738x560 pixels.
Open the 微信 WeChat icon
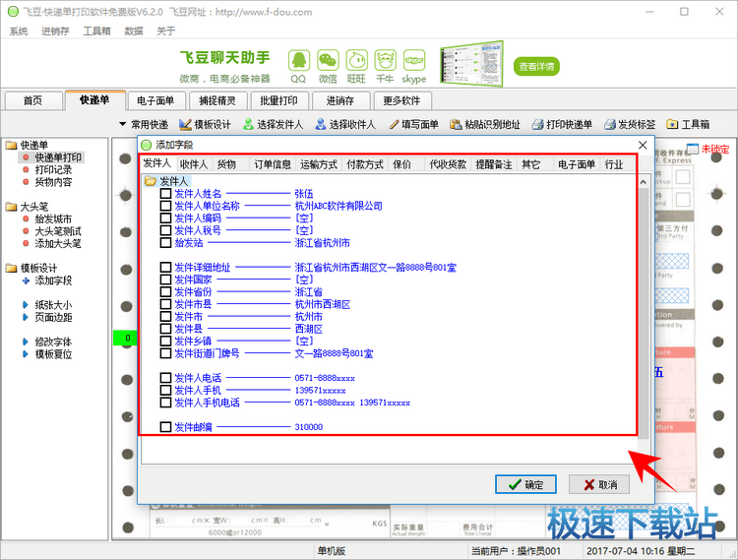pos(328,61)
